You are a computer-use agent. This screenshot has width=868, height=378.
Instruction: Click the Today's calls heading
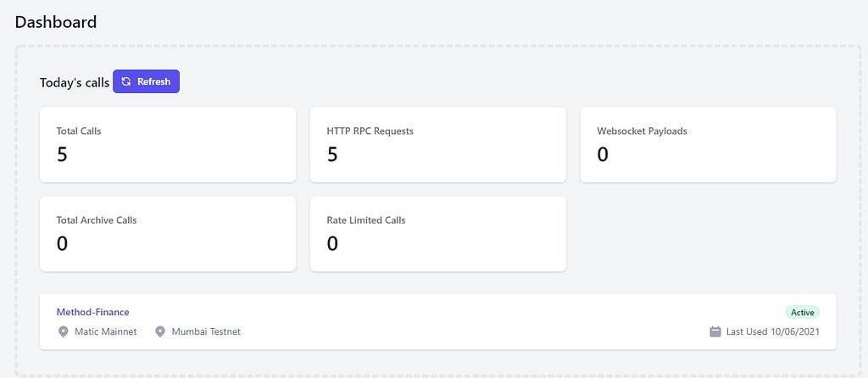coord(75,82)
